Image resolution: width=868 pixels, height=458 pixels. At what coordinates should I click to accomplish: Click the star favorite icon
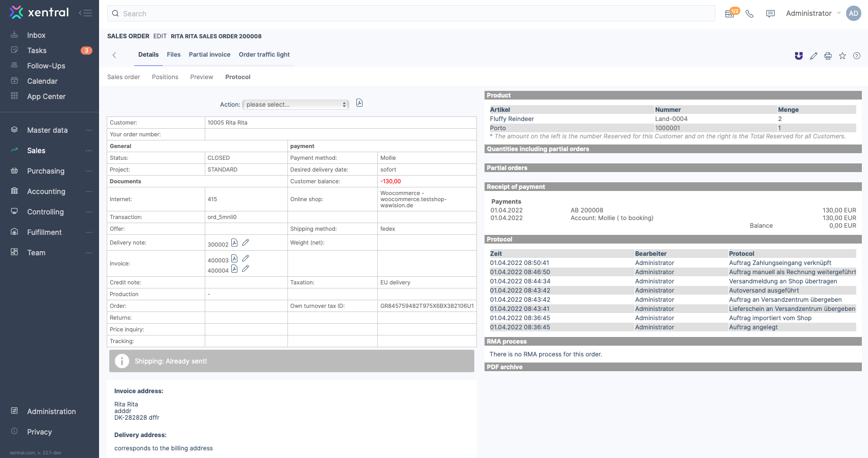(842, 56)
